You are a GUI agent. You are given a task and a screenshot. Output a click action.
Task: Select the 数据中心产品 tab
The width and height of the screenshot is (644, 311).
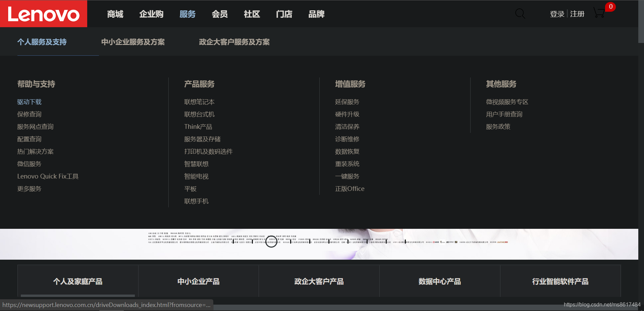pos(440,281)
